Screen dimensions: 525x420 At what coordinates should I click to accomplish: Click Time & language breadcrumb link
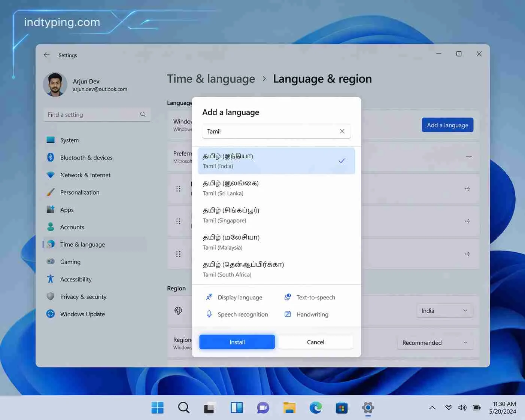211,79
